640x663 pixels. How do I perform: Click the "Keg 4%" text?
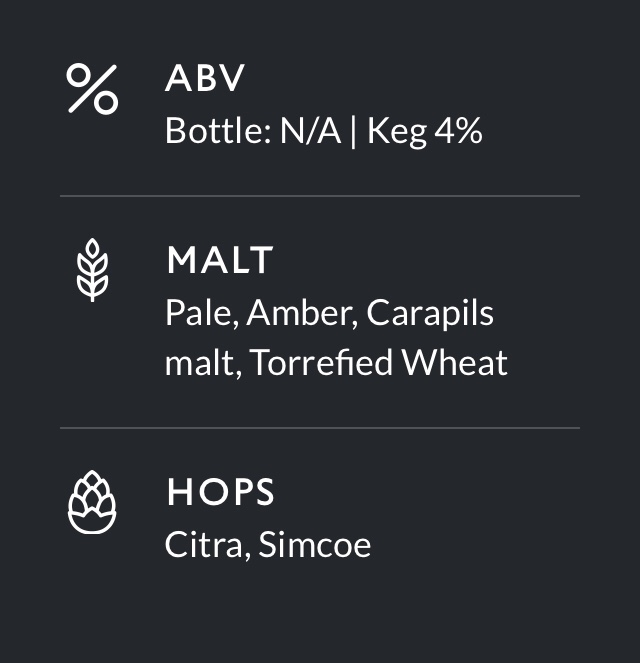(x=425, y=131)
